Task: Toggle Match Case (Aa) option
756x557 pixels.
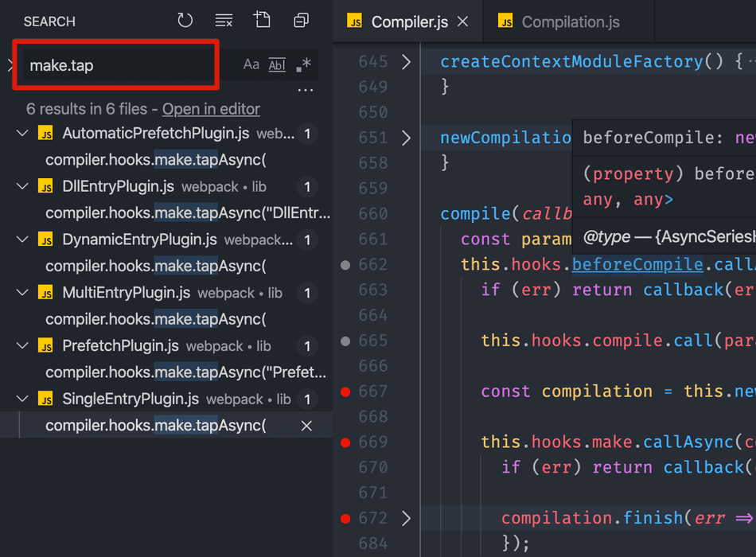Action: point(251,64)
